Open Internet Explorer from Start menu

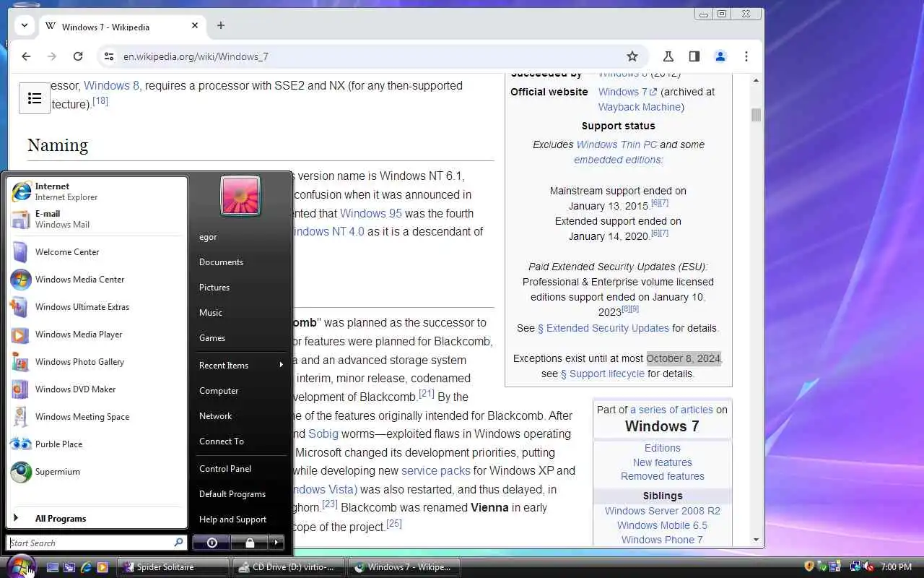coord(97,191)
